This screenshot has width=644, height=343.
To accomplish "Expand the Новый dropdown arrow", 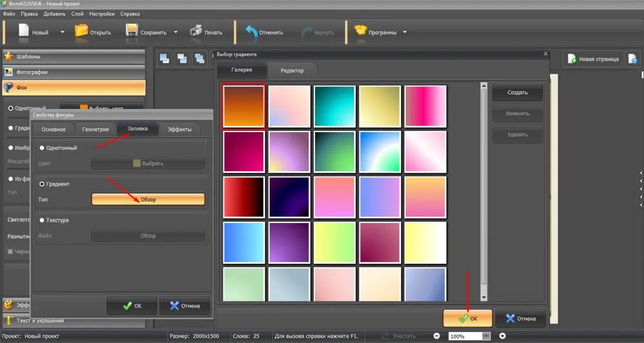I will click(62, 32).
